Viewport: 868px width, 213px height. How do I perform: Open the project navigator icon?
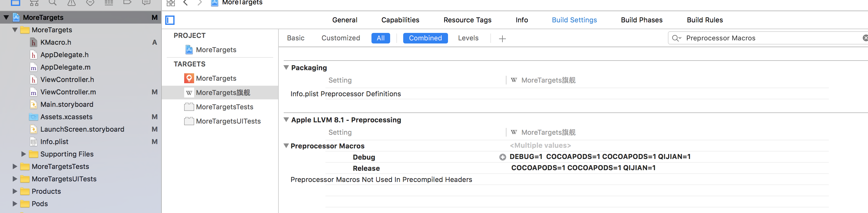pyautogui.click(x=16, y=3)
